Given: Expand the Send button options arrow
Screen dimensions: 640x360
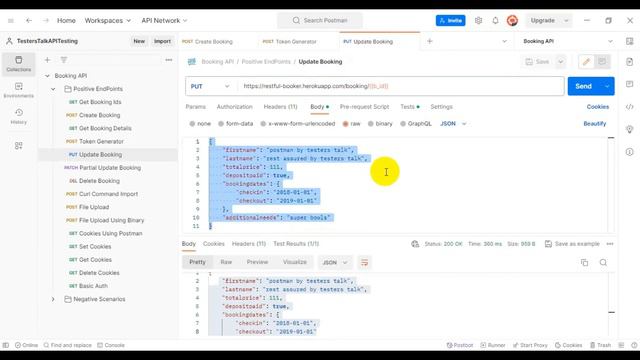Looking at the screenshot, I should [x=607, y=87].
